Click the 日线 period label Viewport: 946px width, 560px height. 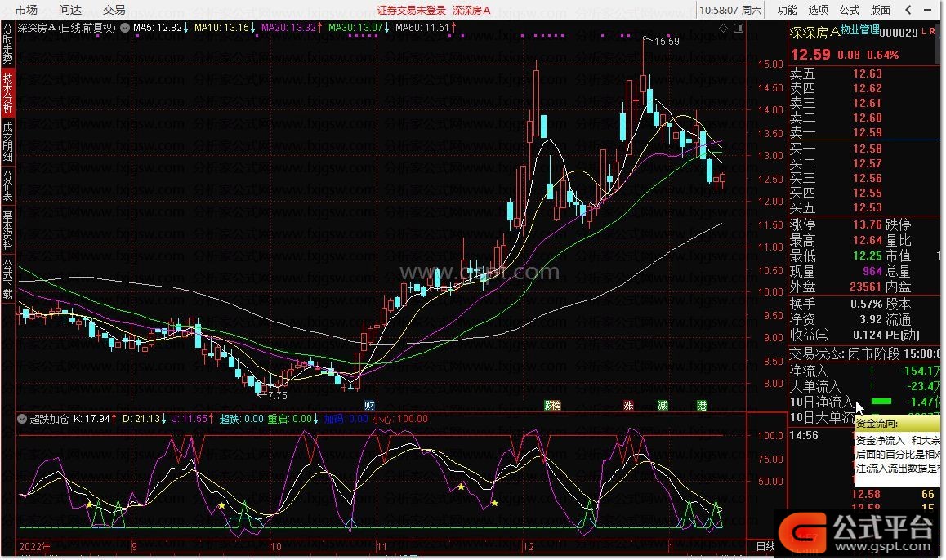766,546
